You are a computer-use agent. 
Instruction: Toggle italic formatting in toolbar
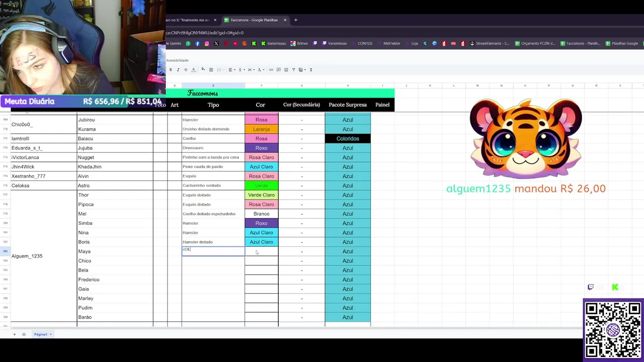pyautogui.click(x=178, y=69)
